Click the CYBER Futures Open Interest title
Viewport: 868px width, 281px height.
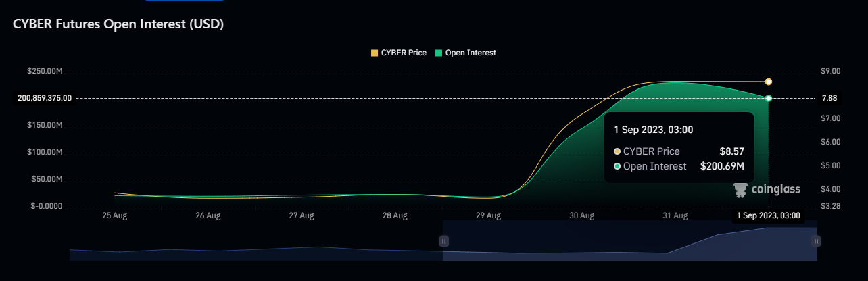click(x=118, y=24)
